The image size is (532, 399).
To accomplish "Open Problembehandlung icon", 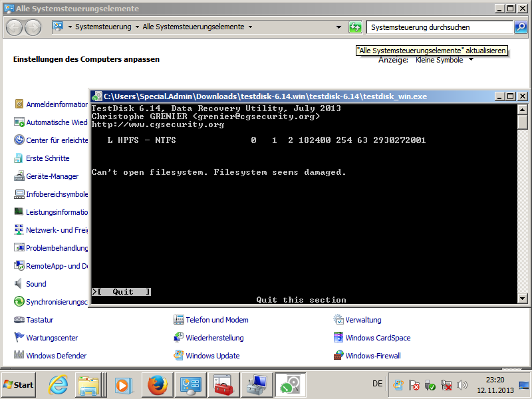I will pos(19,247).
